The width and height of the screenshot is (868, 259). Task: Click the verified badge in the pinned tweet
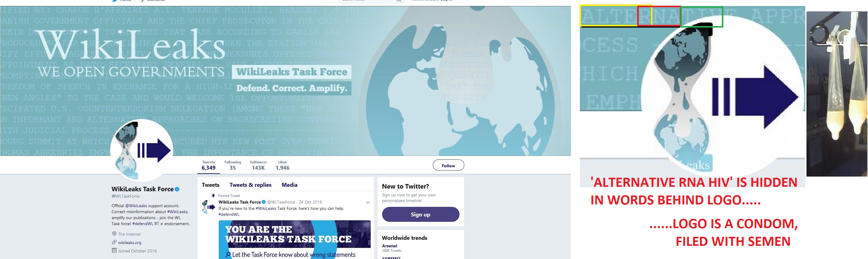tap(264, 202)
